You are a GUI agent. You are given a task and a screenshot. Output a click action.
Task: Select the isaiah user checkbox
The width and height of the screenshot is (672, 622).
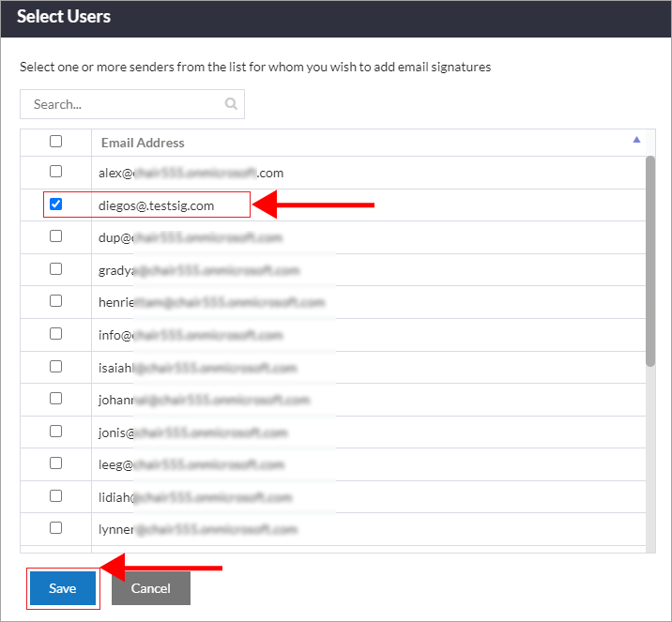[x=55, y=366]
